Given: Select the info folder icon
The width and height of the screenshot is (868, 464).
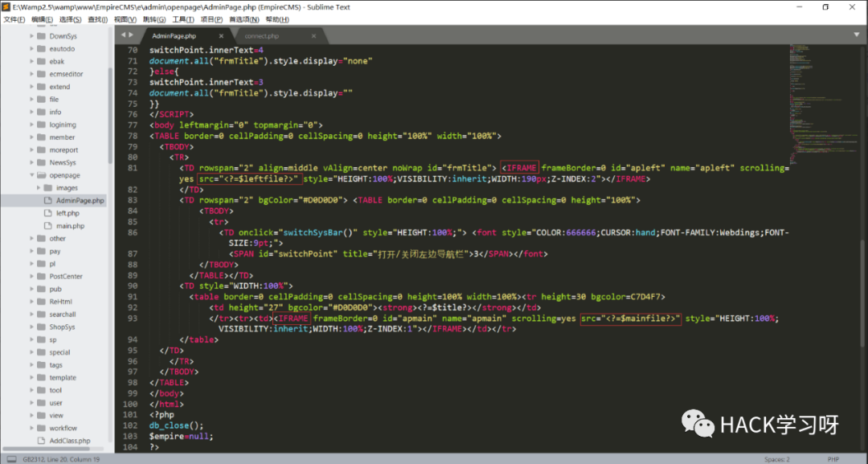Looking at the screenshot, I should pyautogui.click(x=41, y=112).
